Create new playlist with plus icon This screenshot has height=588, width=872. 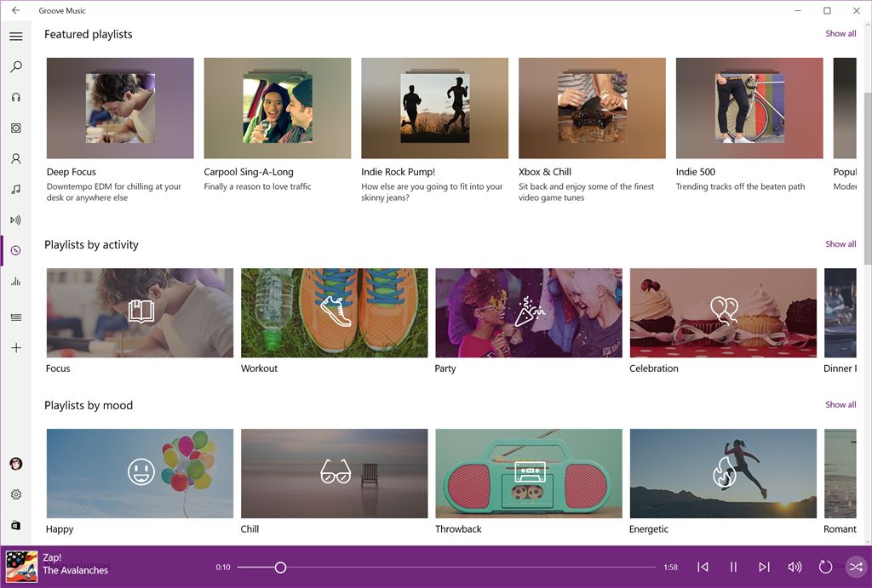(16, 348)
